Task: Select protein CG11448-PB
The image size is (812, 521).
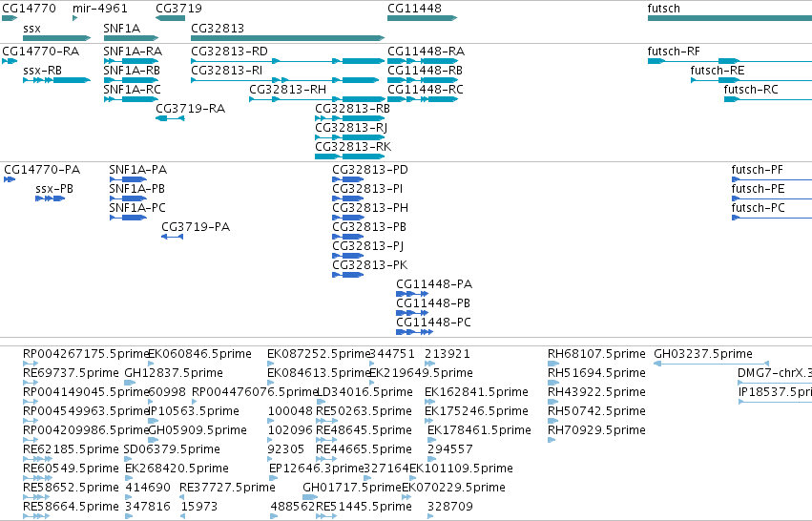Action: click(x=433, y=303)
